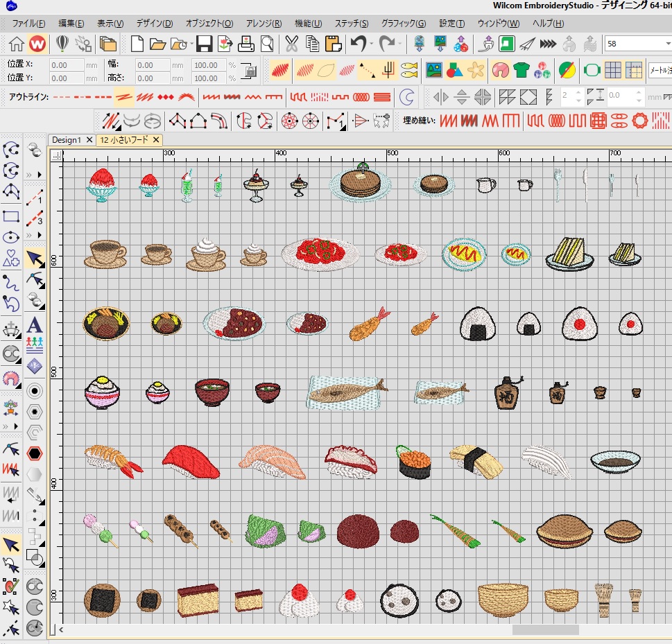
Task: Click the red hexagon icon in left toolbox
Action: (34, 453)
